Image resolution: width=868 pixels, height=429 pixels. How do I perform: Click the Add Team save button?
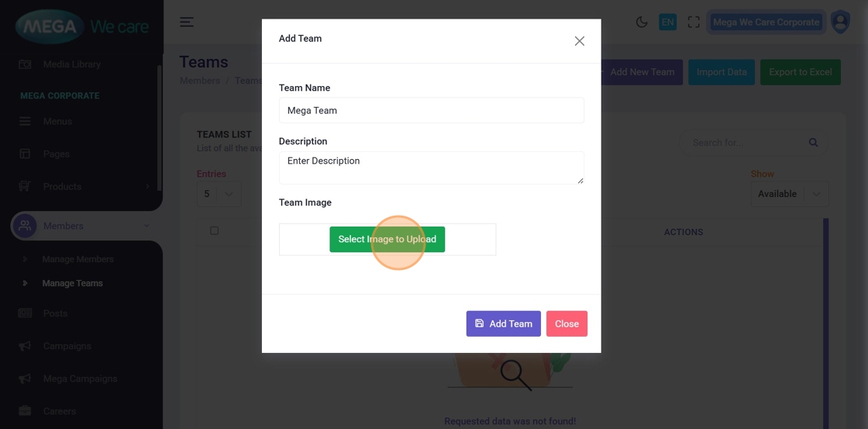[x=503, y=323]
